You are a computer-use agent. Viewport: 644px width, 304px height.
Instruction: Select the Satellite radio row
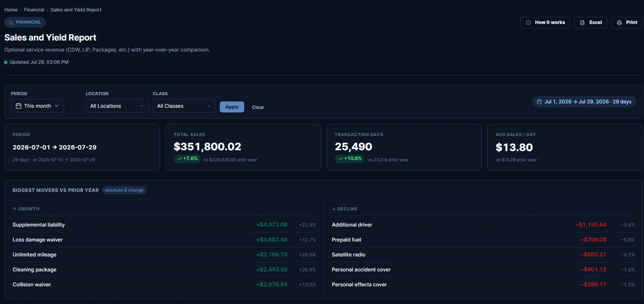pos(483,255)
